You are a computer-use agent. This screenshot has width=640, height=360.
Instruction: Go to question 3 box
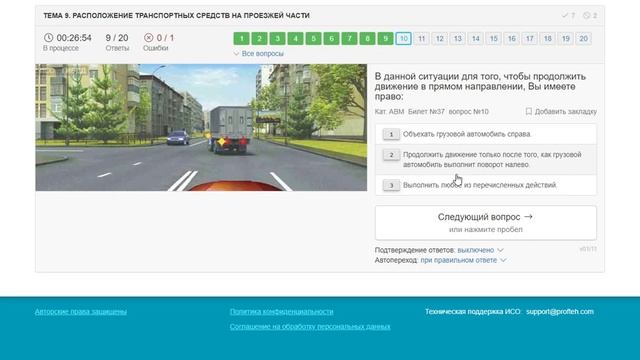click(x=277, y=38)
